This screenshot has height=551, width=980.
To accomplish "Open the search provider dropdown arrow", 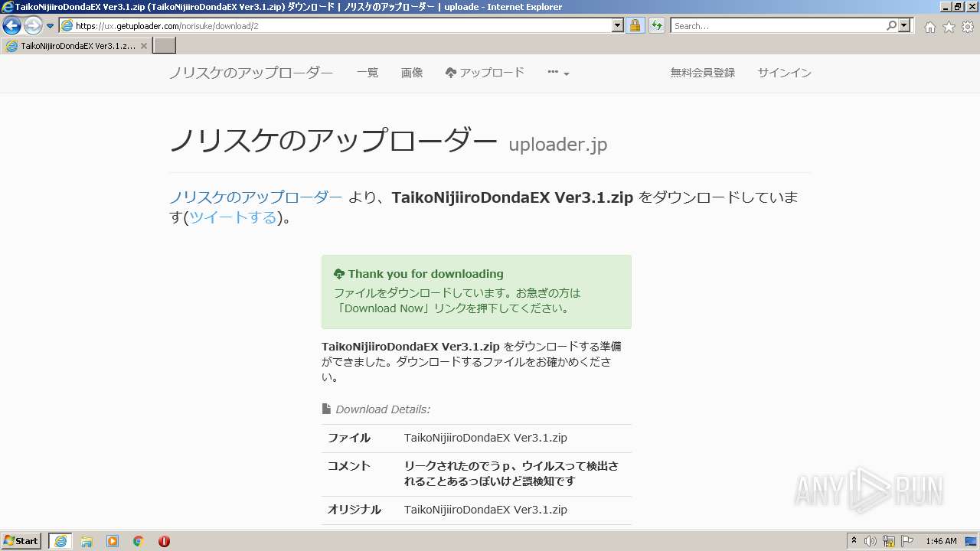I will tap(905, 25).
